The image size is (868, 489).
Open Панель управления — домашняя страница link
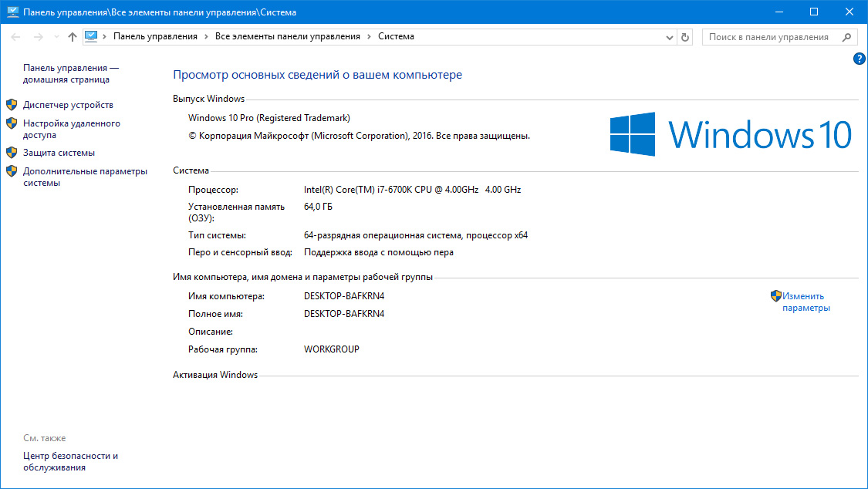(x=71, y=73)
